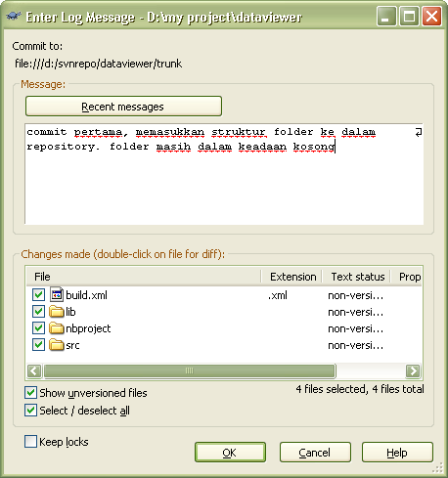Enable the Keep locks checkbox
Screen dimensions: 448x478
pos(30,442)
